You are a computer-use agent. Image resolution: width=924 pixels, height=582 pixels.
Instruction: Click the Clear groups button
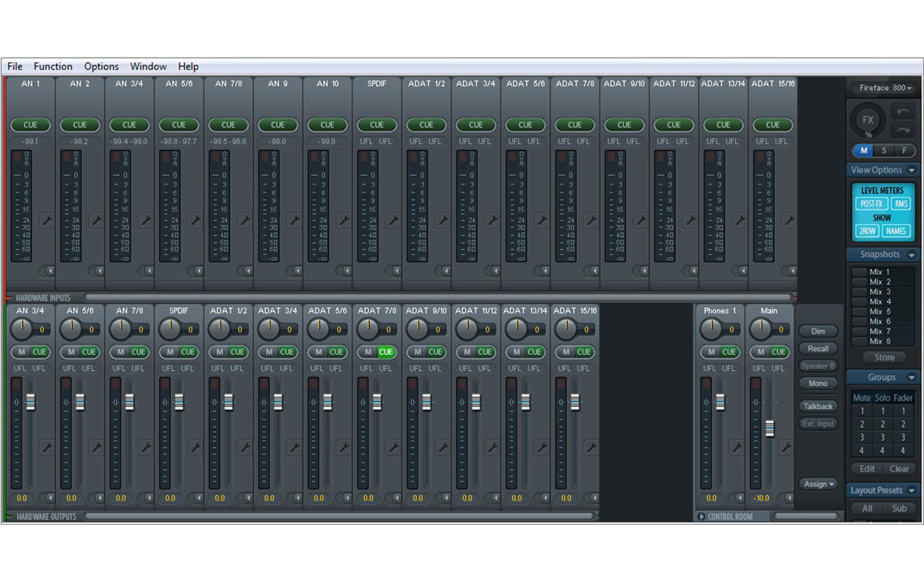899,469
